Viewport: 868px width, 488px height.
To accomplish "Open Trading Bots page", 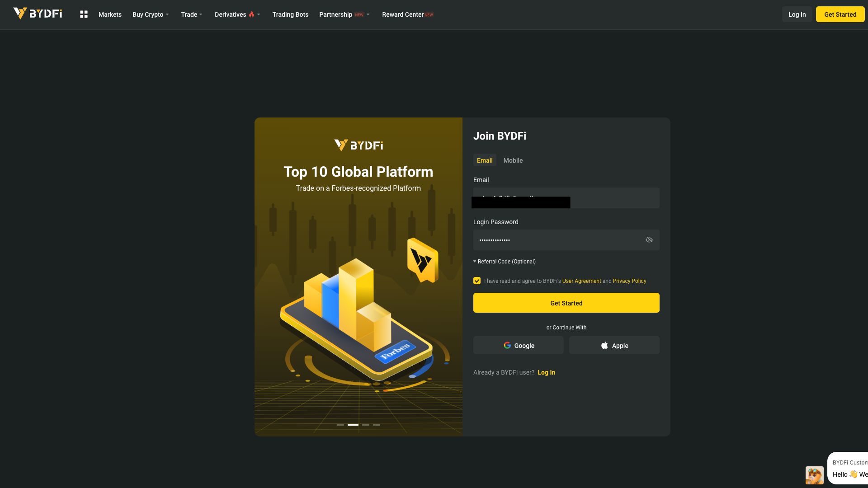I will click(290, 14).
